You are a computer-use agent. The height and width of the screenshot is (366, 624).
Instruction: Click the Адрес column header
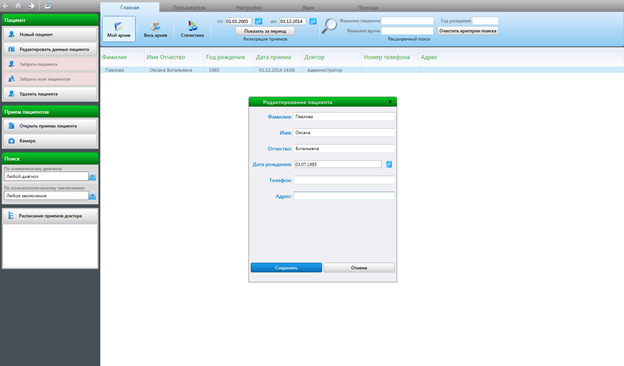(429, 57)
